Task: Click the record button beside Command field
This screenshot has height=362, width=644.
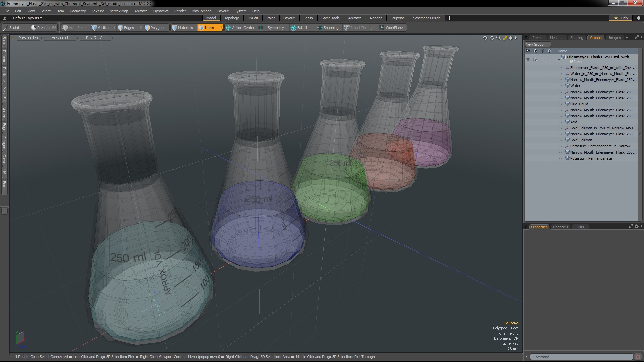Action: pyautogui.click(x=638, y=357)
